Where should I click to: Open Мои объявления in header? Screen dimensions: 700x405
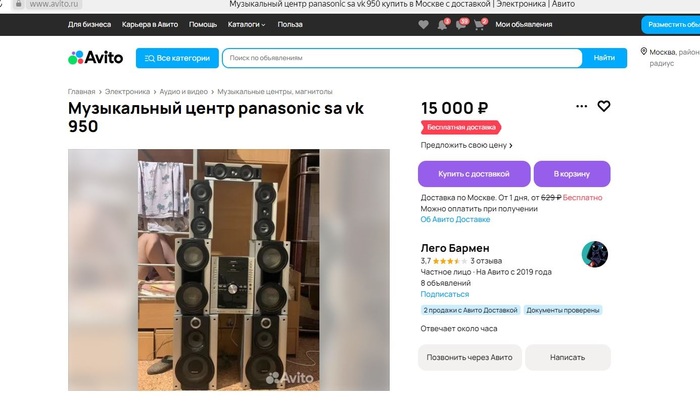[524, 25]
